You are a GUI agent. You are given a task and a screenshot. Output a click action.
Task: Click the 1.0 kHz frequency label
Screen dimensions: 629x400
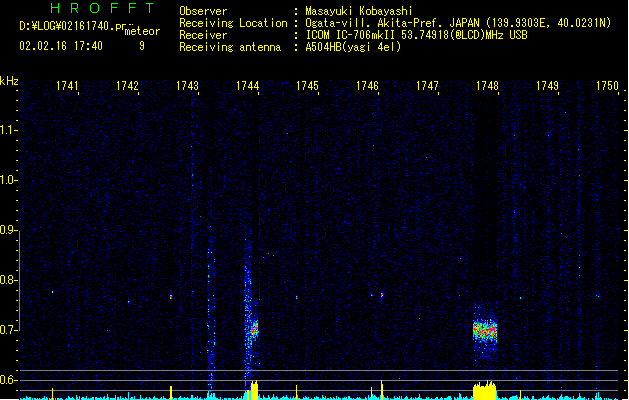pyautogui.click(x=8, y=180)
